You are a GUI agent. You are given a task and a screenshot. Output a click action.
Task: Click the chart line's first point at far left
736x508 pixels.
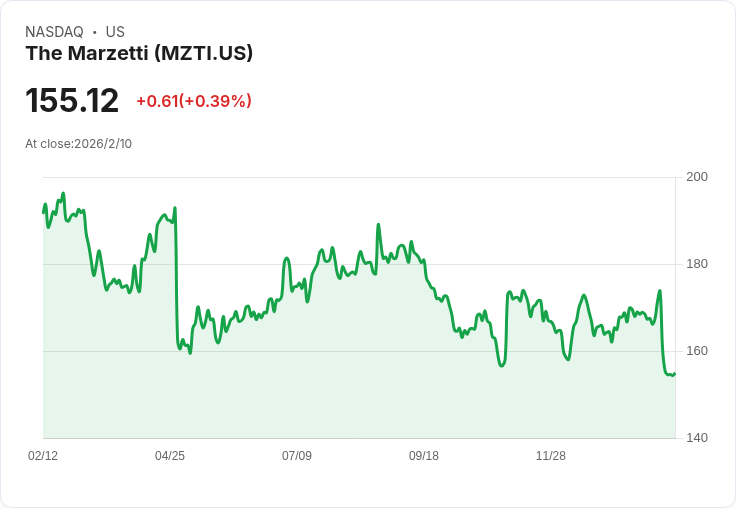click(x=43, y=212)
